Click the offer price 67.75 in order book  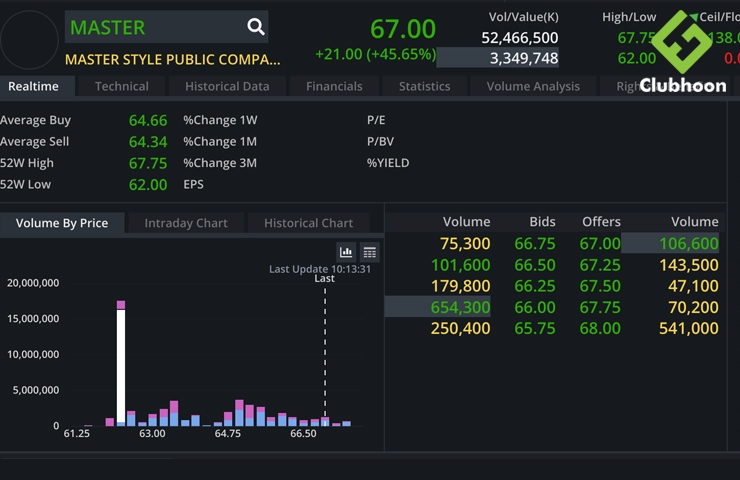point(600,307)
